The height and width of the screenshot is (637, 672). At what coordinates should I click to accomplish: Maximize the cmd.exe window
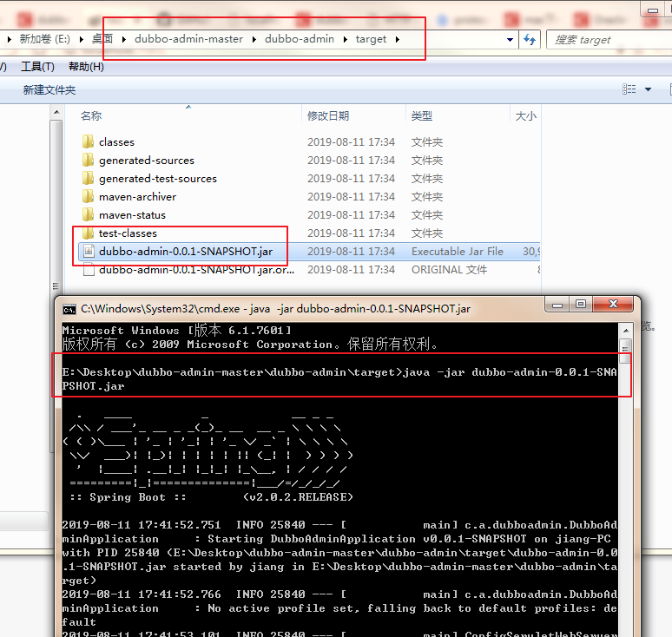pos(580,304)
